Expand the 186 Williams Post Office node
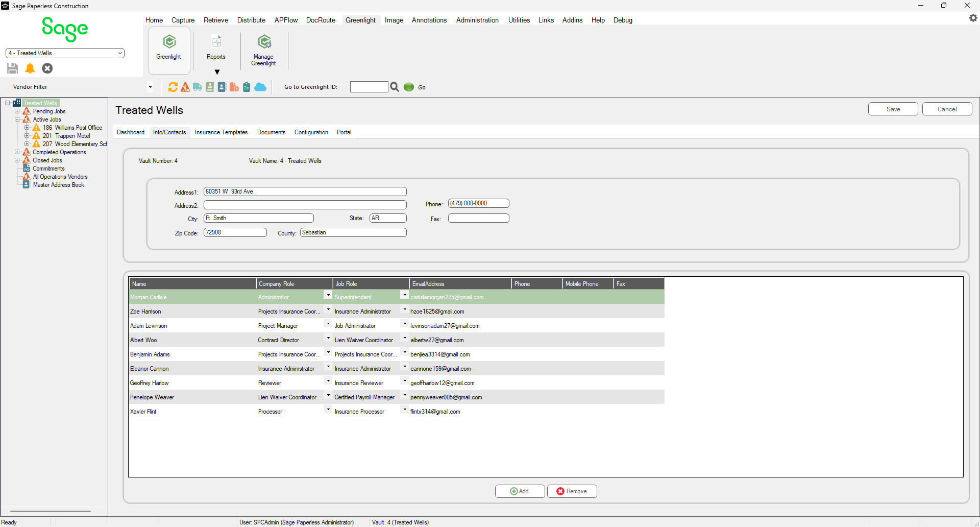 tap(27, 128)
